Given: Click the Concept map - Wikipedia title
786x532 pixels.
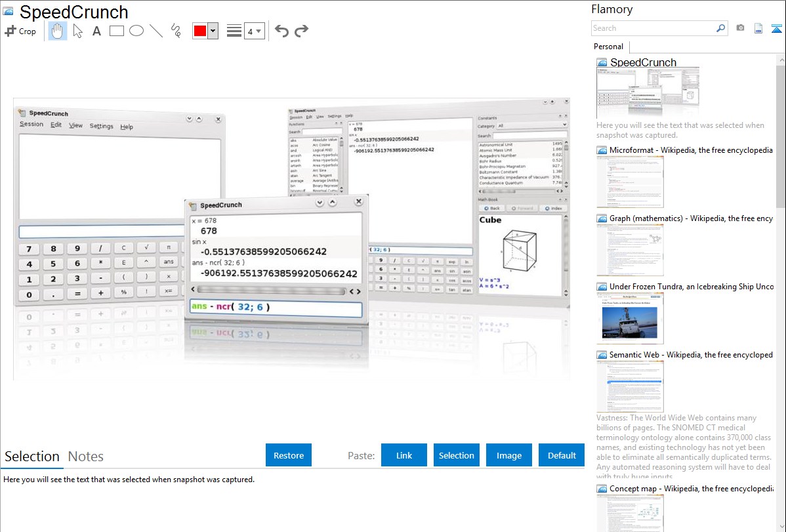Looking at the screenshot, I should (x=691, y=488).
